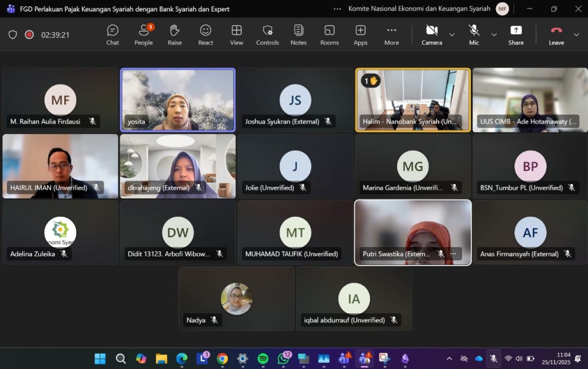Select yosita's video tile
Screen dimensions: 588x369
click(177, 100)
